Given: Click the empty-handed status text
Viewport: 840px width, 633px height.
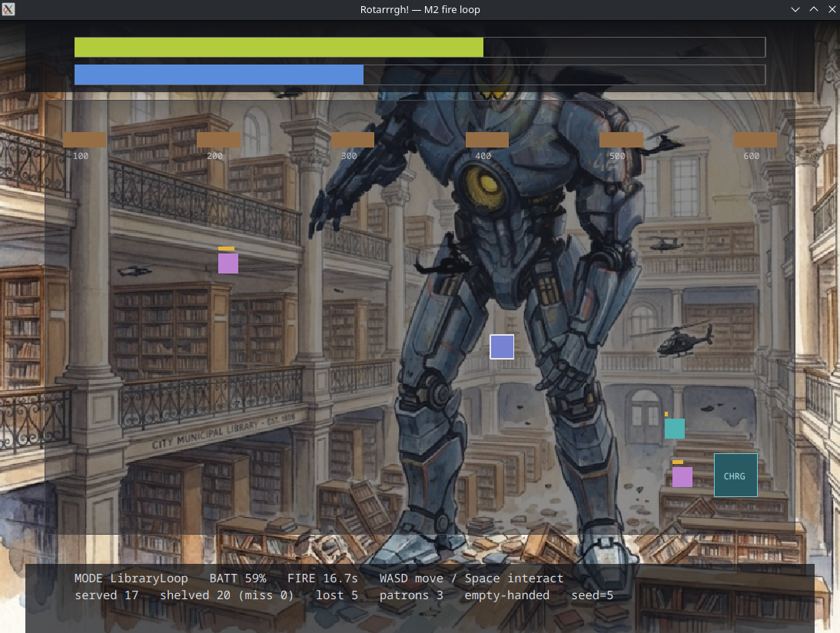Looking at the screenshot, I should click(506, 595).
